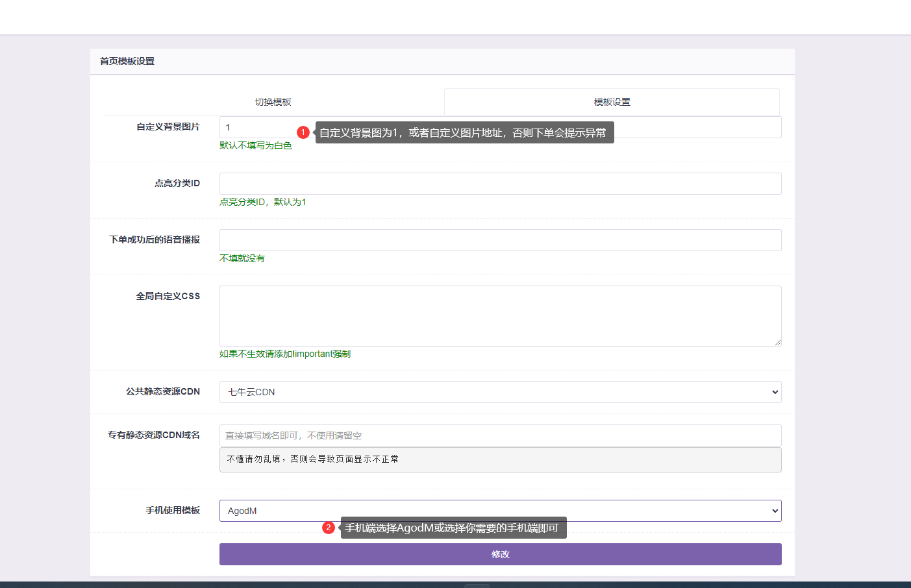Click the red number 2 badge
911x588 pixels.
[x=329, y=528]
